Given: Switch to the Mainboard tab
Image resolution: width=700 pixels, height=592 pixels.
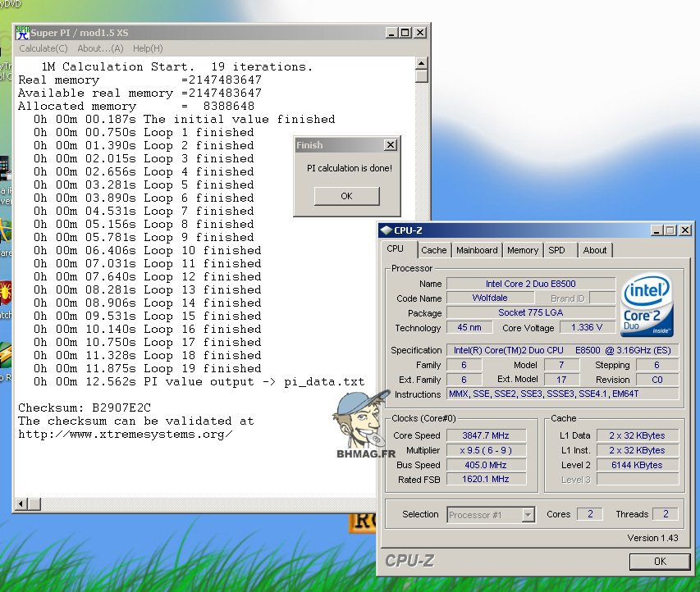Looking at the screenshot, I should pyautogui.click(x=477, y=250).
